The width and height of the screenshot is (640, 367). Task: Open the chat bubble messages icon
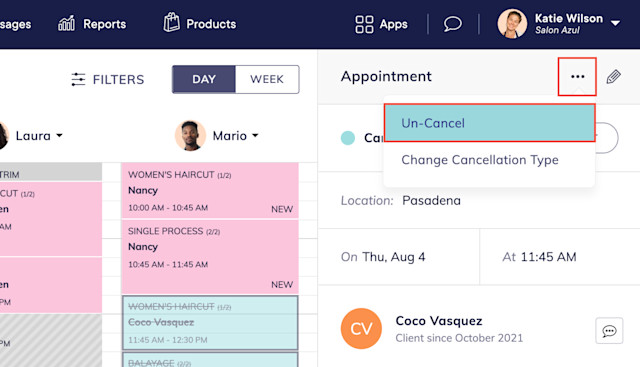click(453, 24)
